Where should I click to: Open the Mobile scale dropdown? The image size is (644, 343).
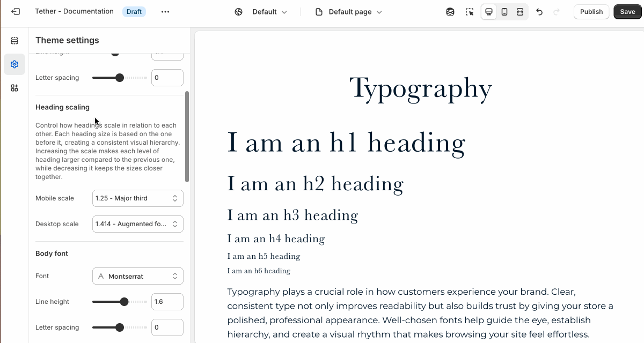tap(138, 198)
